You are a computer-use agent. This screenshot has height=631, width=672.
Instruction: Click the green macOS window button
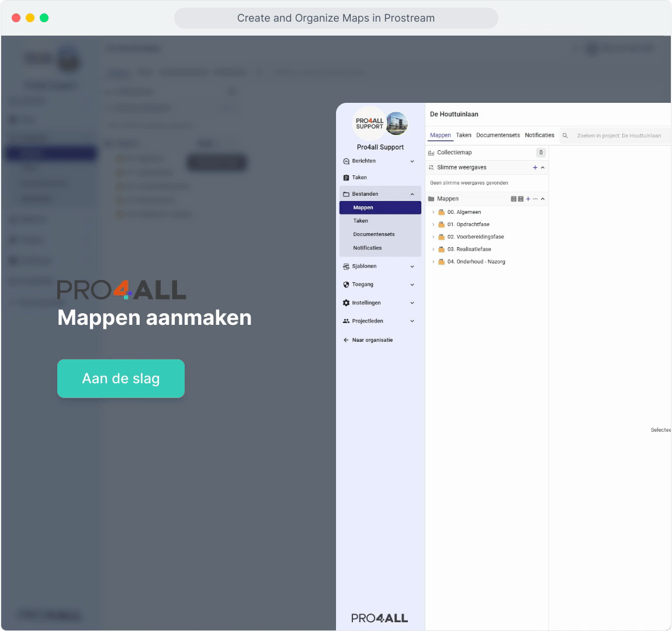point(44,18)
